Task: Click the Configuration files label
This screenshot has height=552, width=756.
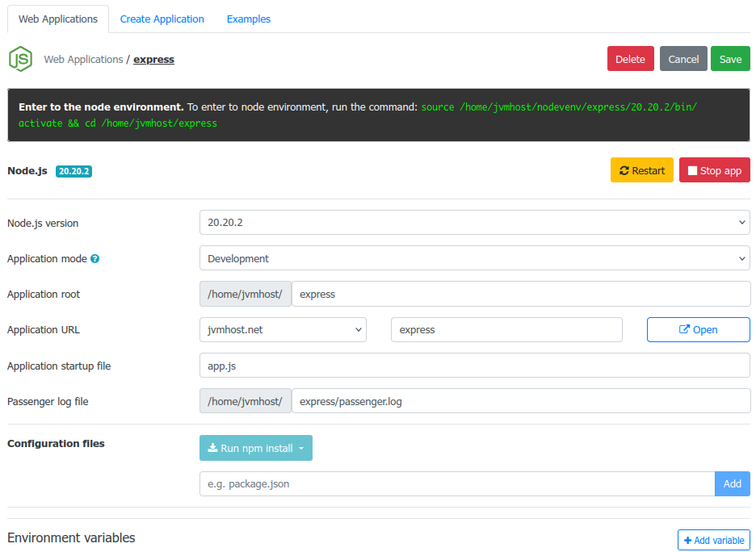Action: pos(56,444)
